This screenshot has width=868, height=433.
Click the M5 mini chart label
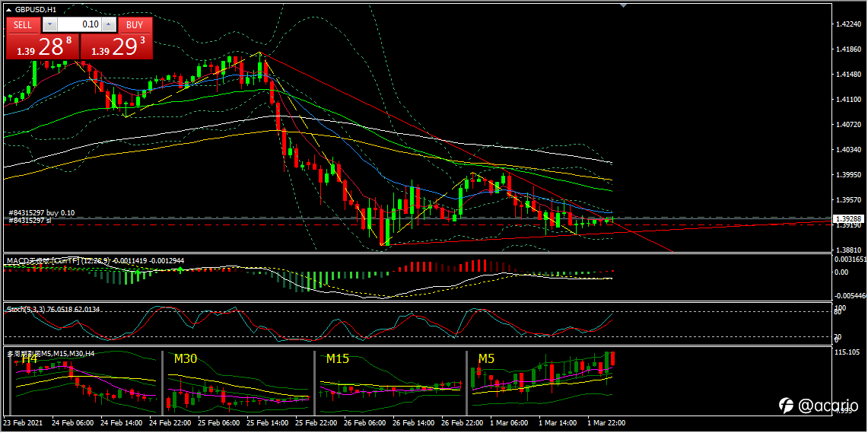tap(486, 359)
